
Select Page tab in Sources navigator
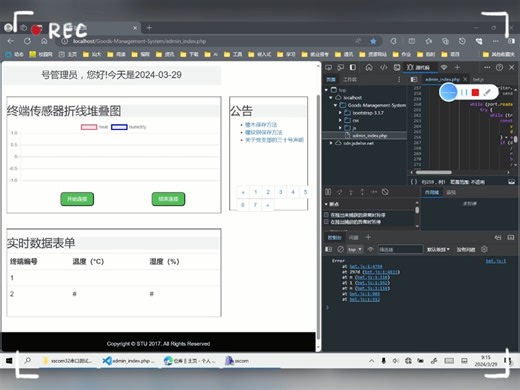(x=331, y=79)
